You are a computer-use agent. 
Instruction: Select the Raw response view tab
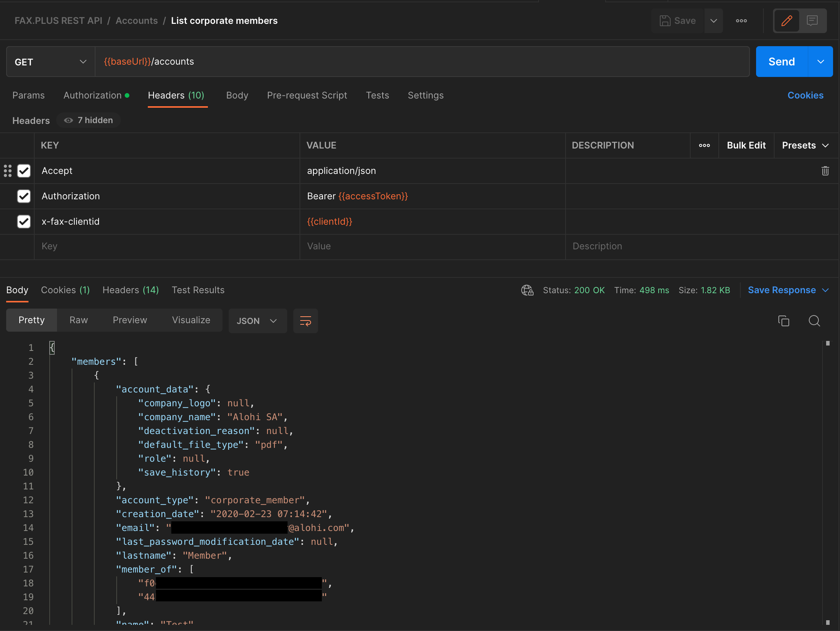point(79,320)
